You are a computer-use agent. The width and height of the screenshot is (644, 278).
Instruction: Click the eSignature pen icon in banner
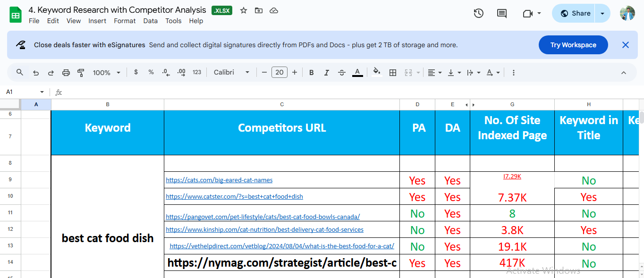click(21, 45)
